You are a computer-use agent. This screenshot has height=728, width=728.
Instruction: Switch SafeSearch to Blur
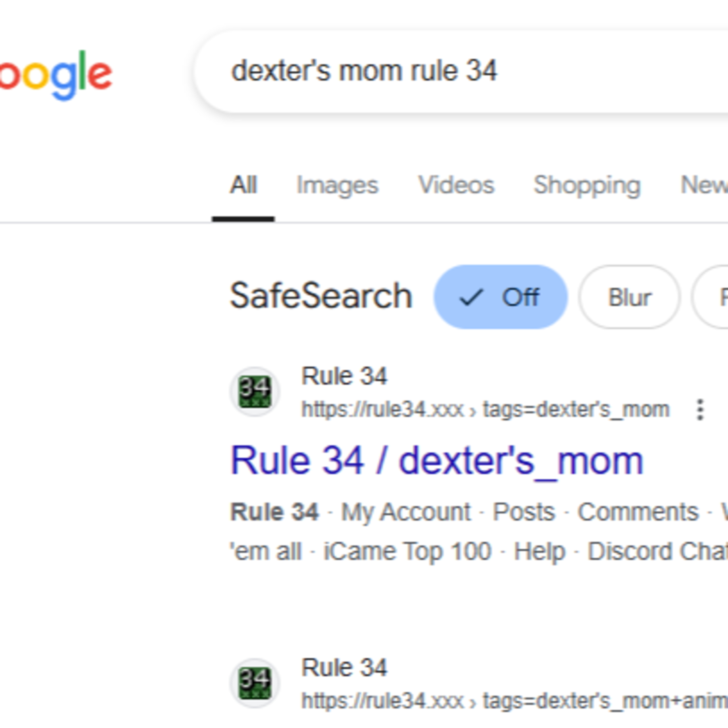629,297
